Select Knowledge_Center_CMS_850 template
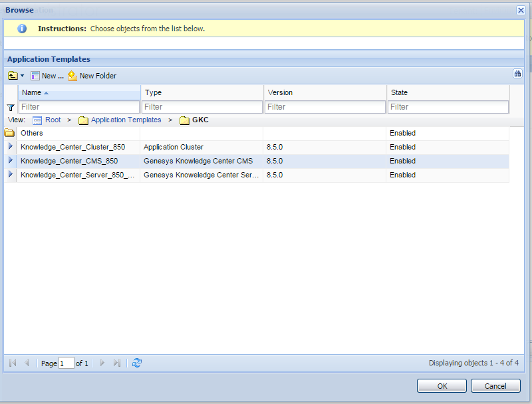The height and width of the screenshot is (404, 532). (x=69, y=161)
